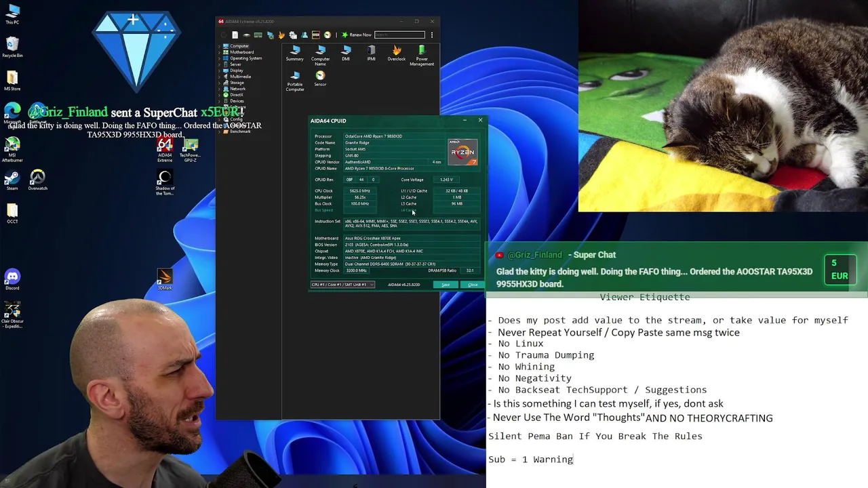
Task: Select Config in the AIDA64 tree
Action: pos(236,119)
